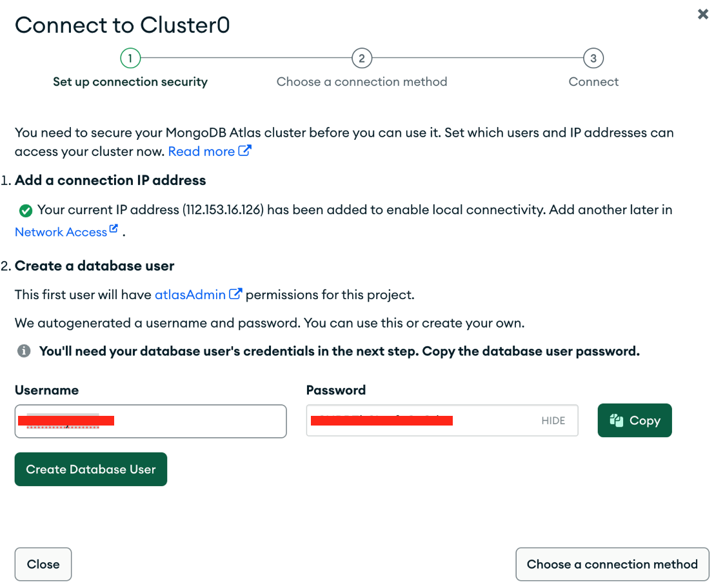Open the Read more link

201,152
